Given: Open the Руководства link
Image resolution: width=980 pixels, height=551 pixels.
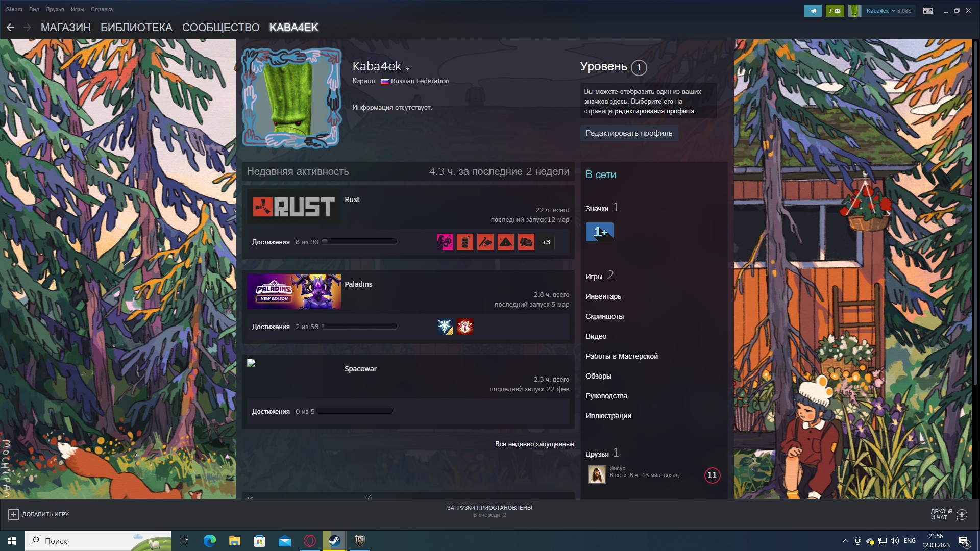Looking at the screenshot, I should (606, 396).
